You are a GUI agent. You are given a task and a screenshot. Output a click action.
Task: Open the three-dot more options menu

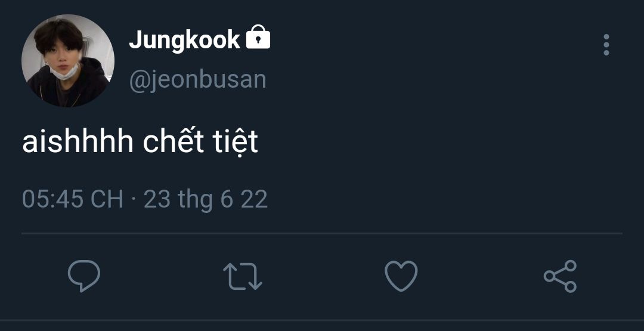click(606, 45)
